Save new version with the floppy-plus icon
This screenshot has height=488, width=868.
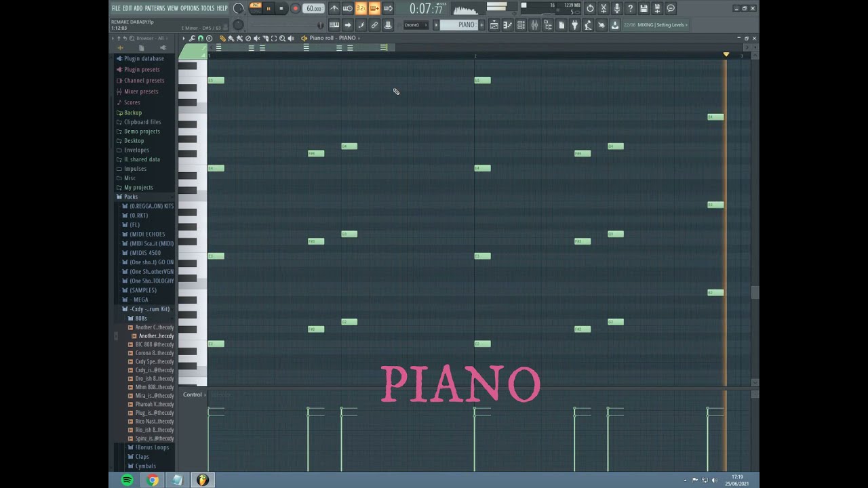(x=657, y=8)
